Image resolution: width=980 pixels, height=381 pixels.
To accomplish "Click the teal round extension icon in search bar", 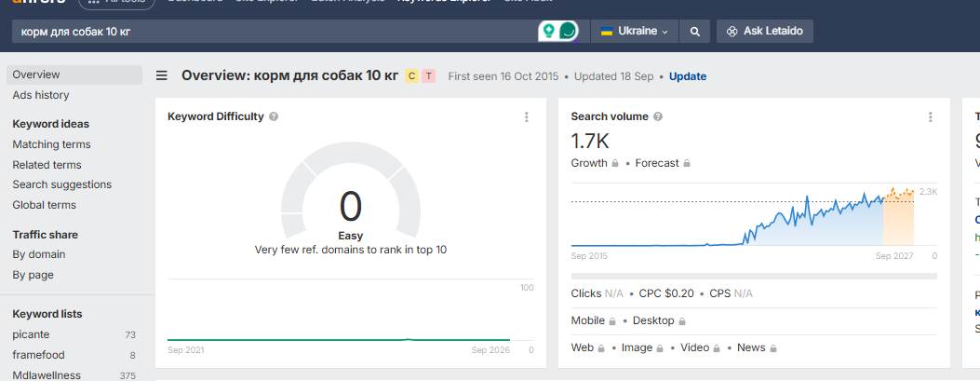I will (x=568, y=31).
